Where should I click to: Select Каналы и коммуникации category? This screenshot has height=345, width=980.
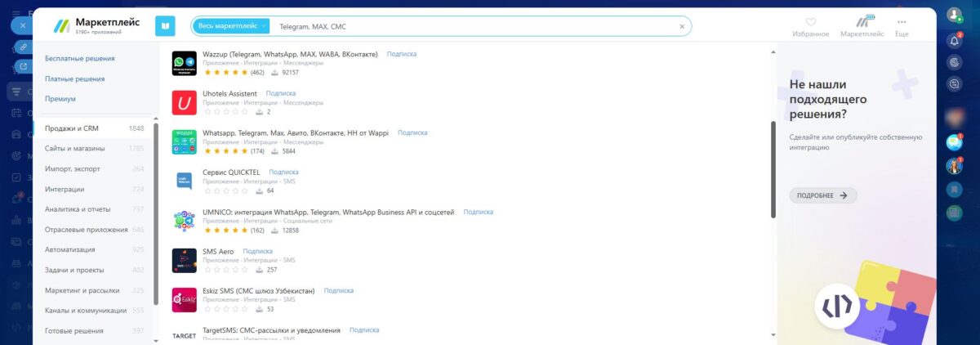coord(93,311)
